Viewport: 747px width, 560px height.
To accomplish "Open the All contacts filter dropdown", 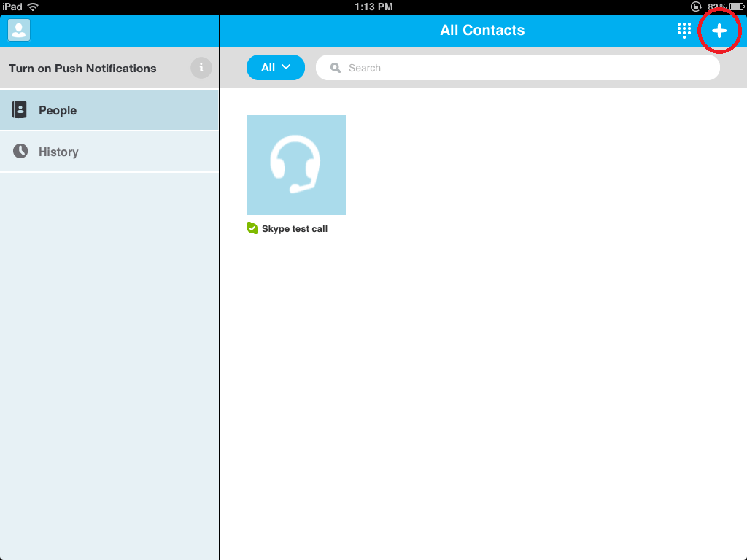I will point(276,67).
